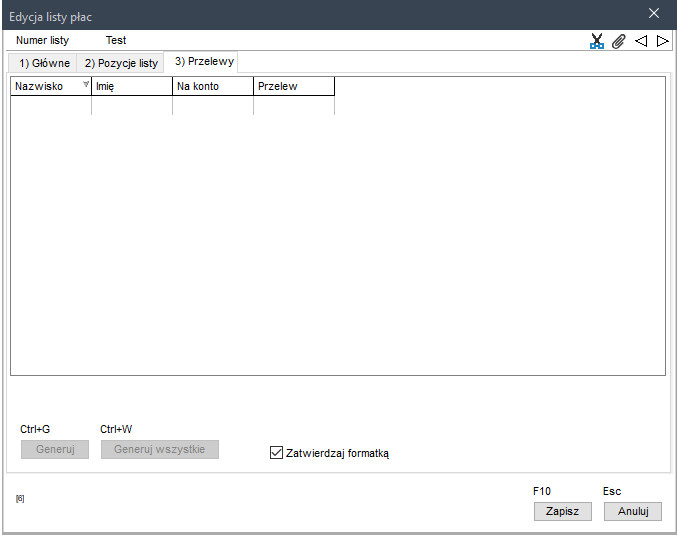Click the filter triangle in Nazwisko column

[85, 85]
